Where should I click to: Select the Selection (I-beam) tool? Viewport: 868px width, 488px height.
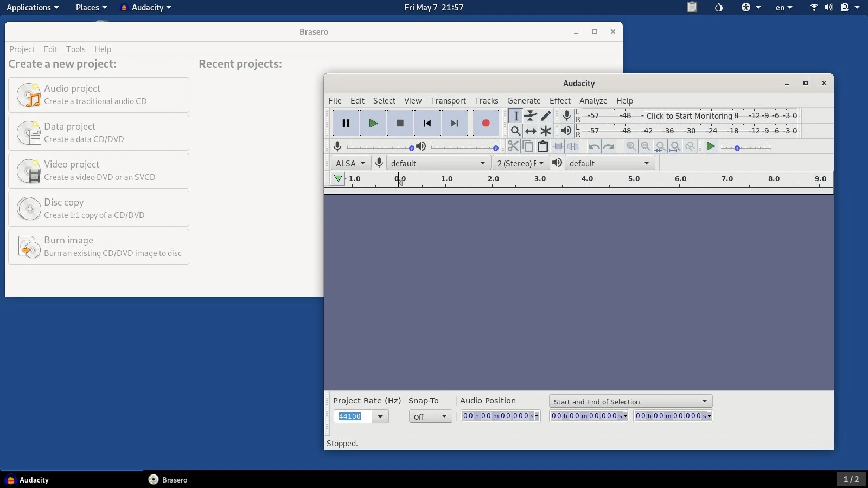click(515, 115)
